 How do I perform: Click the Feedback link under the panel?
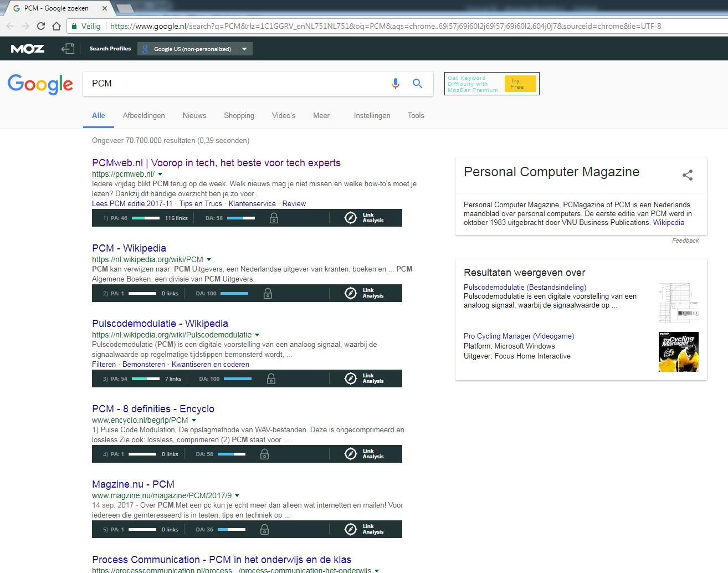pyautogui.click(x=685, y=241)
